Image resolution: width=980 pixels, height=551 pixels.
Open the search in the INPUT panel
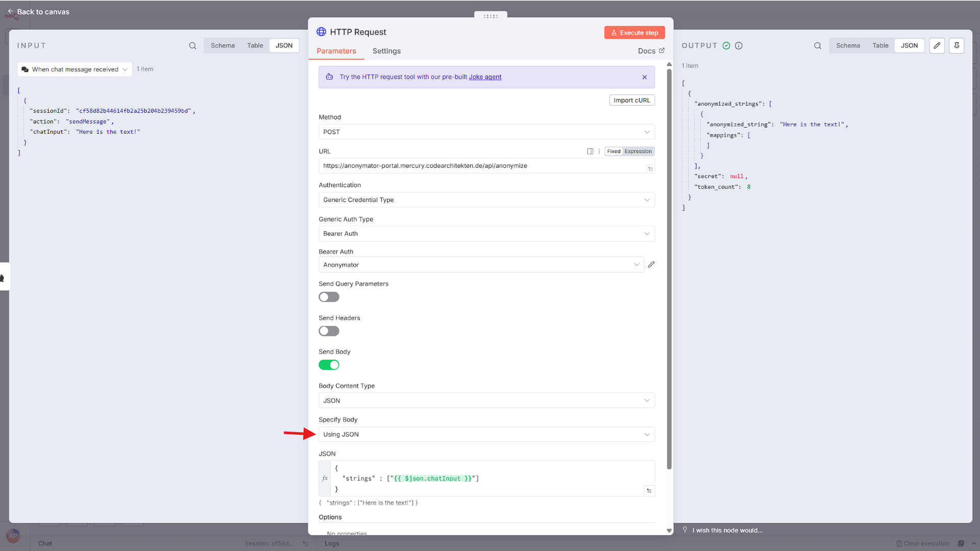tap(193, 46)
